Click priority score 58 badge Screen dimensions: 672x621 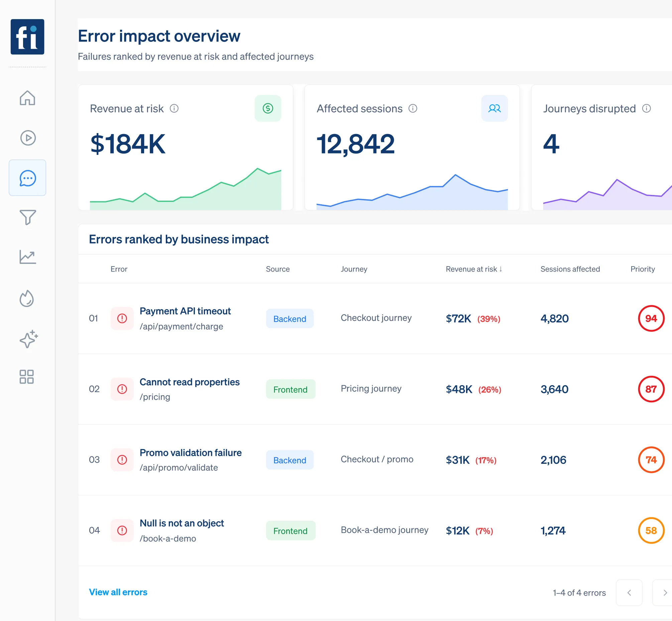(x=651, y=530)
